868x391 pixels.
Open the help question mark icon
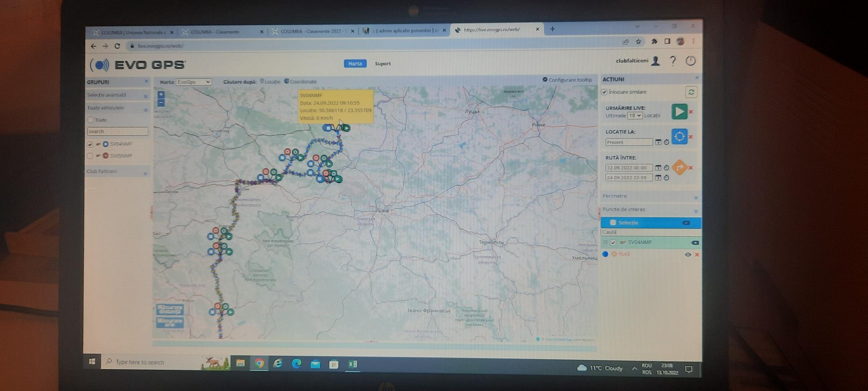(673, 61)
